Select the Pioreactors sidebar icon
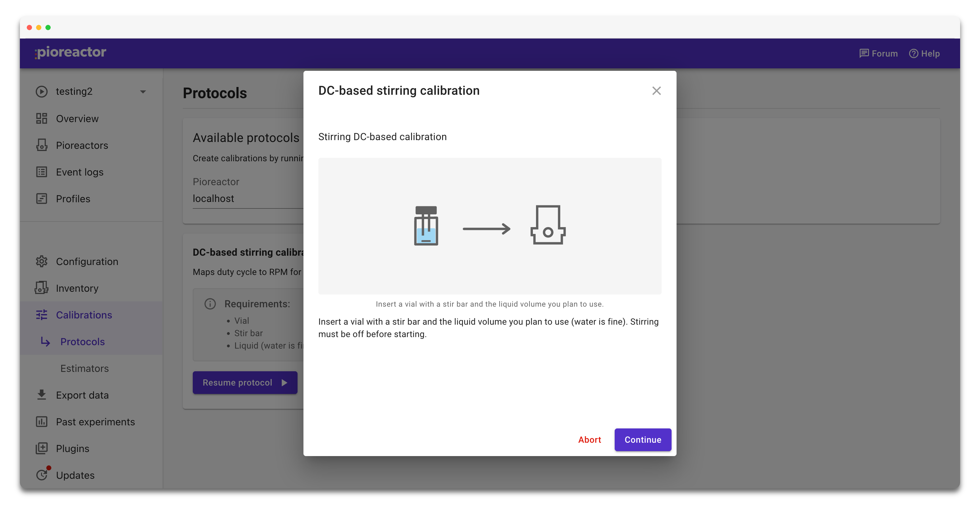The height and width of the screenshot is (512, 980). pos(42,145)
